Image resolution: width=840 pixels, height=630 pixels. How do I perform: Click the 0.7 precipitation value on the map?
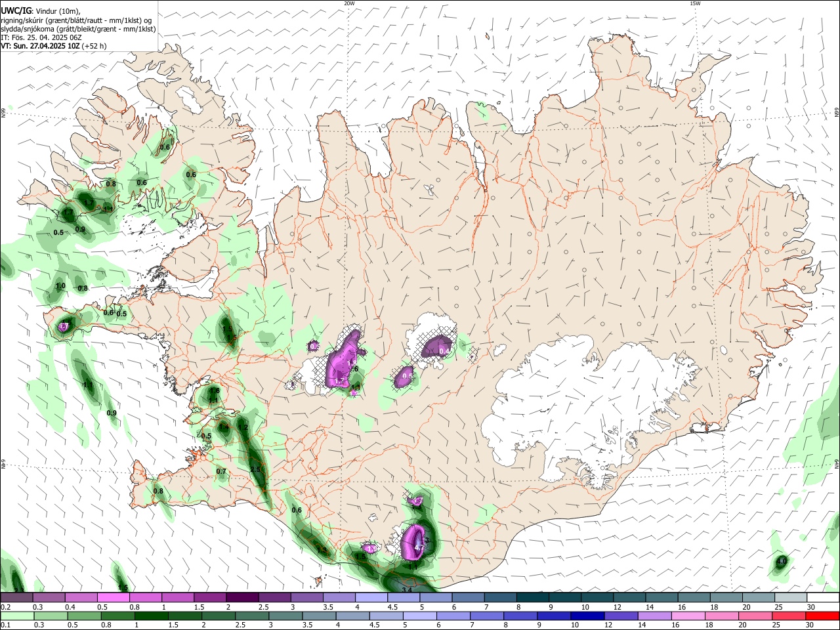(221, 471)
